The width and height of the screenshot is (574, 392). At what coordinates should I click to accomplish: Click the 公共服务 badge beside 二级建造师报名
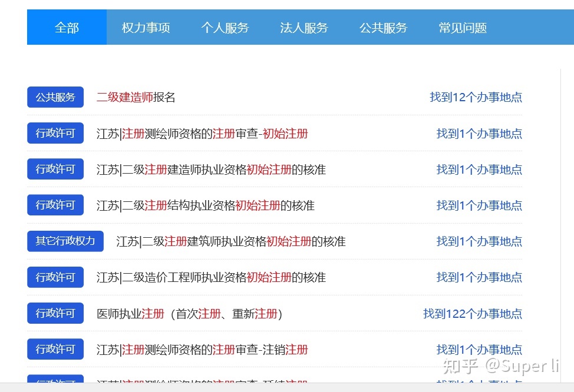click(55, 97)
